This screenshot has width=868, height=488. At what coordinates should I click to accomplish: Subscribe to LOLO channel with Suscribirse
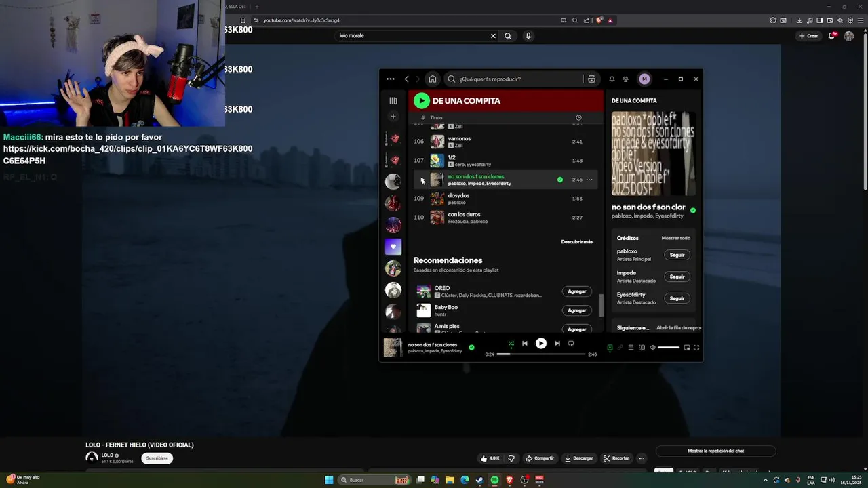coord(157,458)
